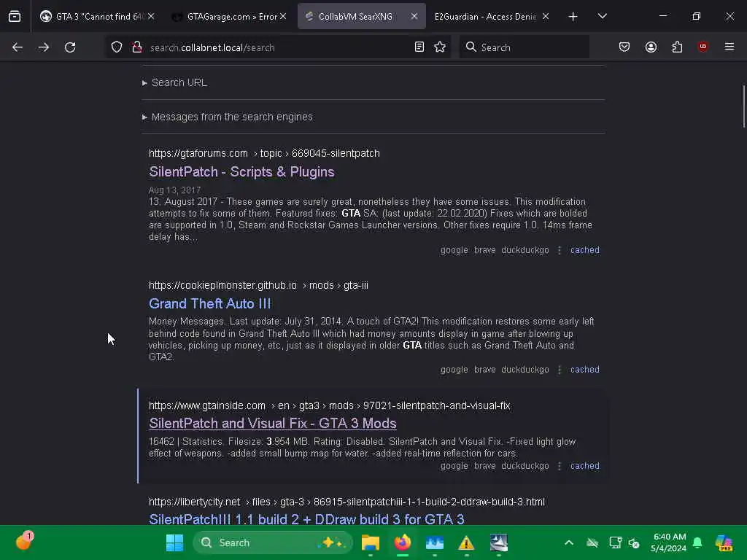Switch to Firefox on the taskbar
Screen dimensions: 747x560
point(403,542)
